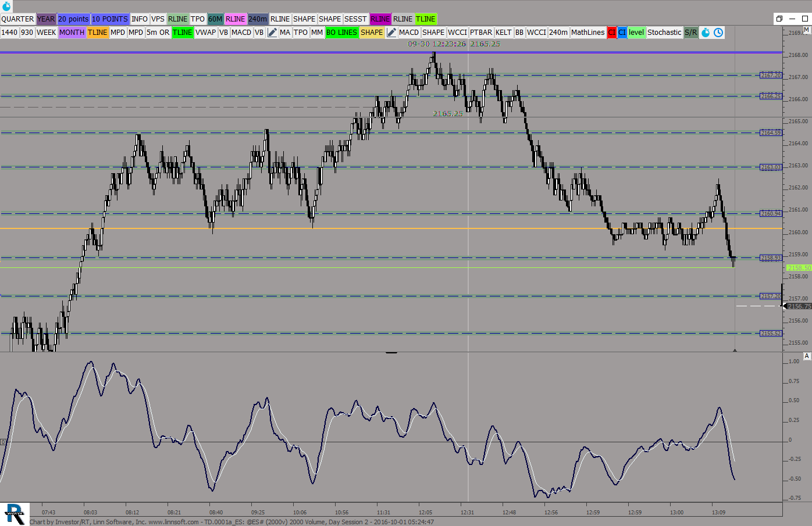Screen dimensions: 812x526
Task: Click the PTBAR button
Action: [x=481, y=33]
